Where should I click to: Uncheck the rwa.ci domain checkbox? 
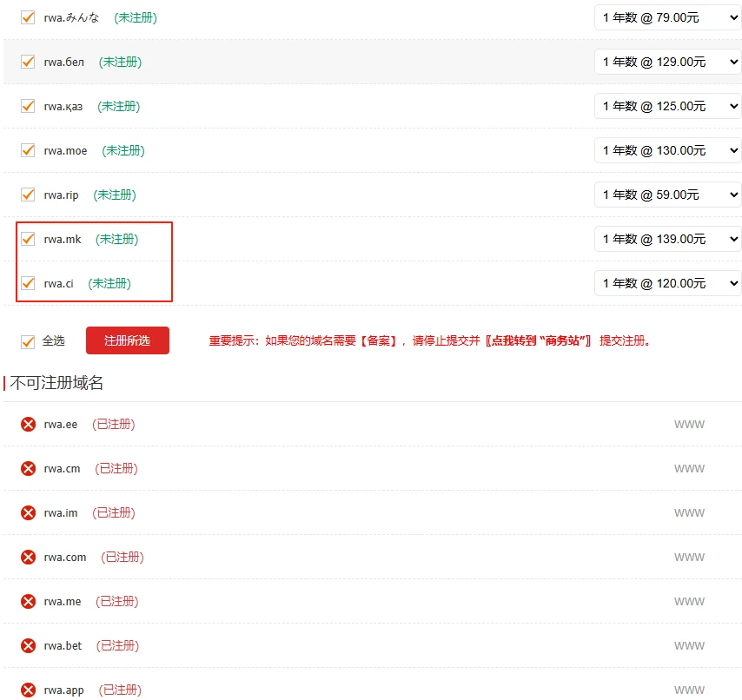[x=28, y=283]
